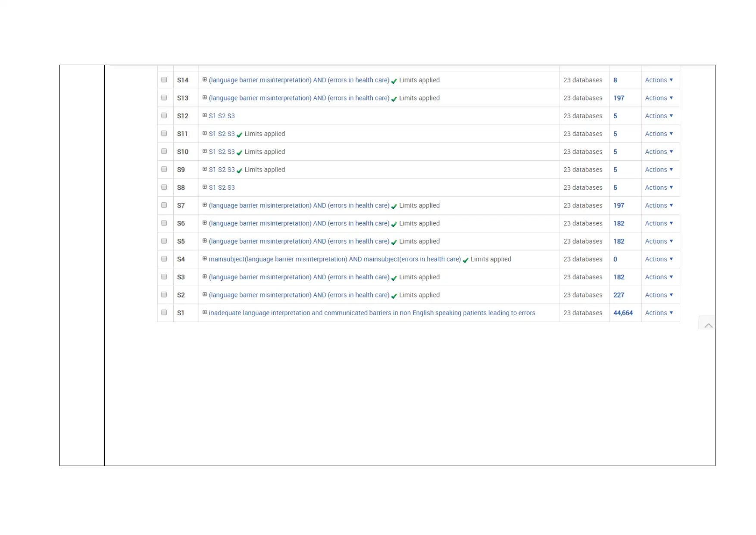View the 197 results for S7
756x535 pixels.
click(619, 206)
